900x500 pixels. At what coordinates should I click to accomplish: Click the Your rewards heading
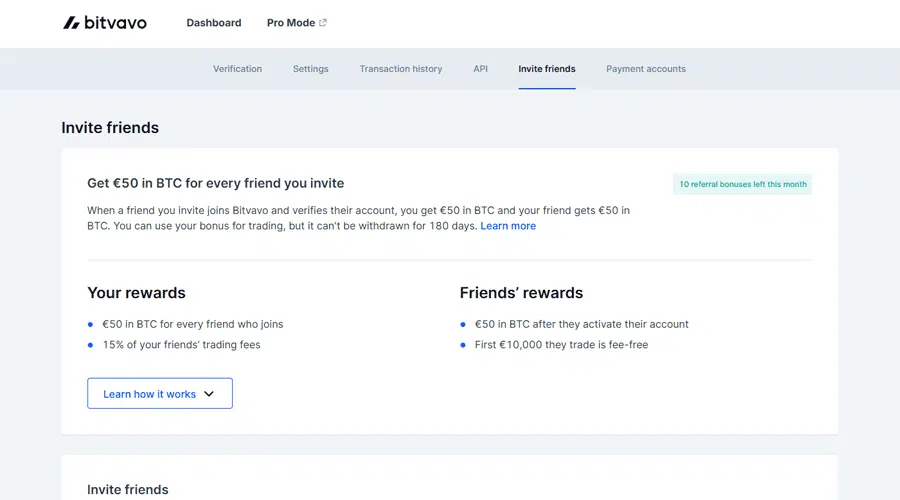(x=137, y=293)
